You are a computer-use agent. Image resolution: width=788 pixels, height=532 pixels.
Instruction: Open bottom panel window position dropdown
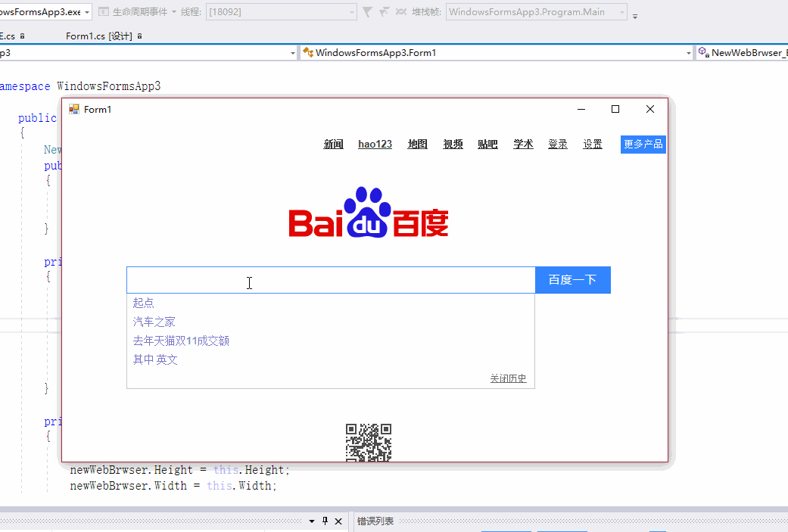[312, 521]
